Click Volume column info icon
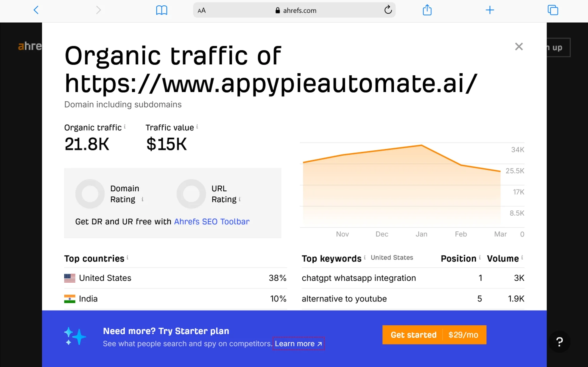 pos(522,258)
